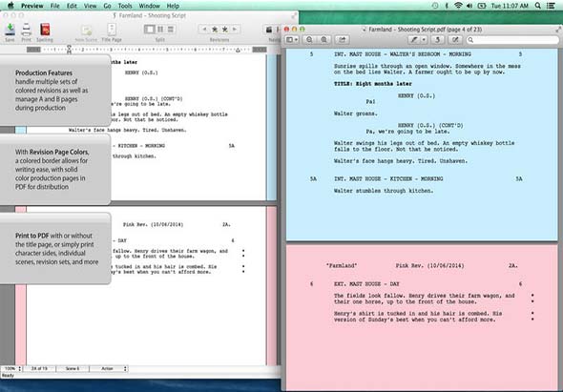Open the Title Page icon
The height and width of the screenshot is (392, 563).
(x=112, y=29)
